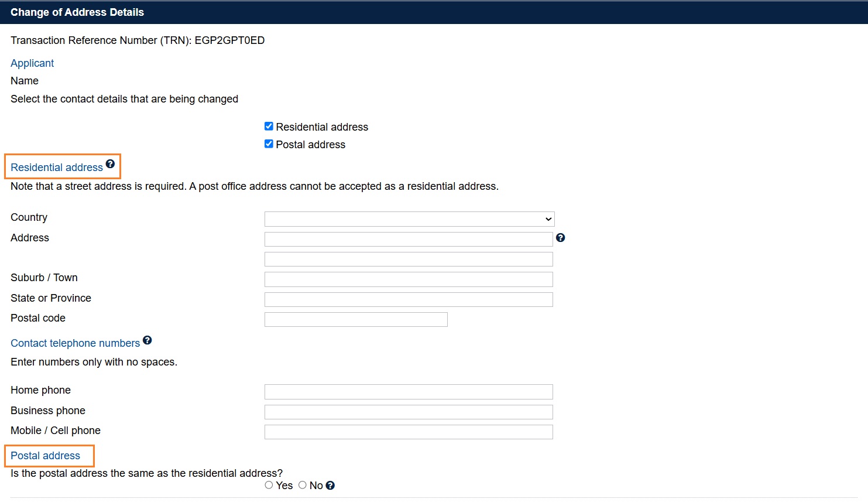Select Yes for same postal address
868x502 pixels.
[269, 485]
